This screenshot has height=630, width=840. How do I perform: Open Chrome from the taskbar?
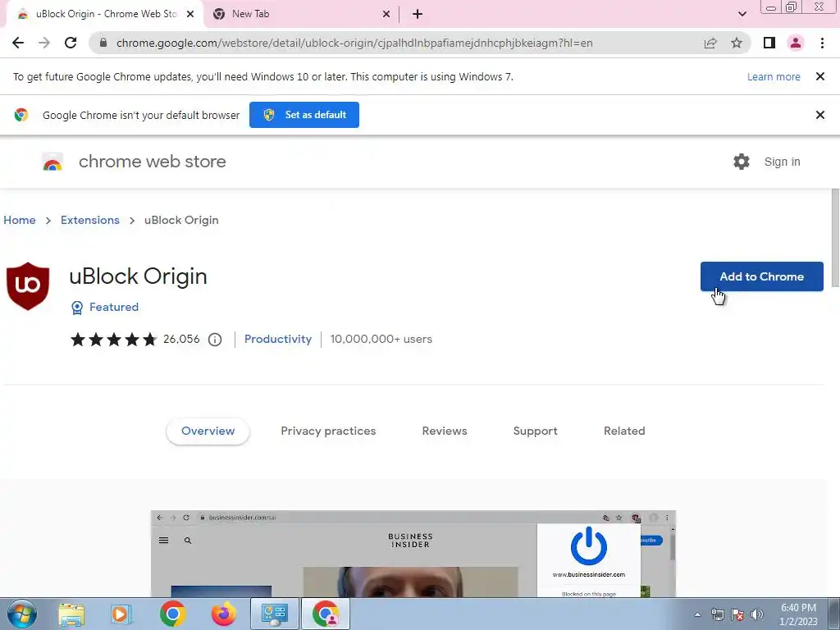(x=172, y=614)
